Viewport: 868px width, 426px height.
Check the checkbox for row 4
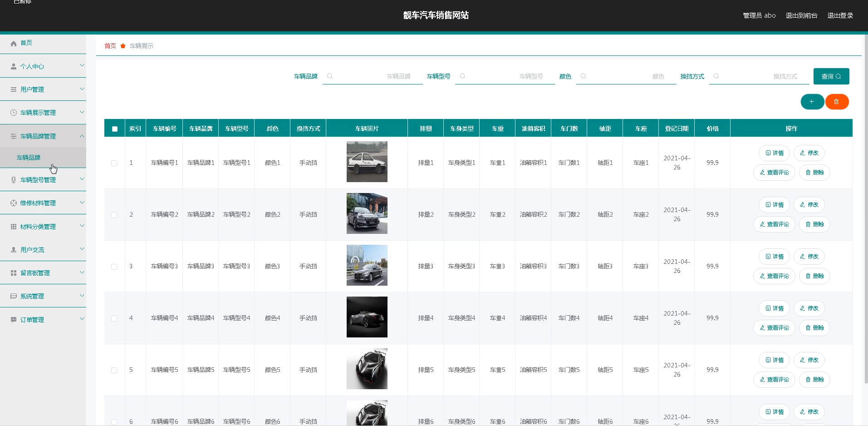click(114, 318)
